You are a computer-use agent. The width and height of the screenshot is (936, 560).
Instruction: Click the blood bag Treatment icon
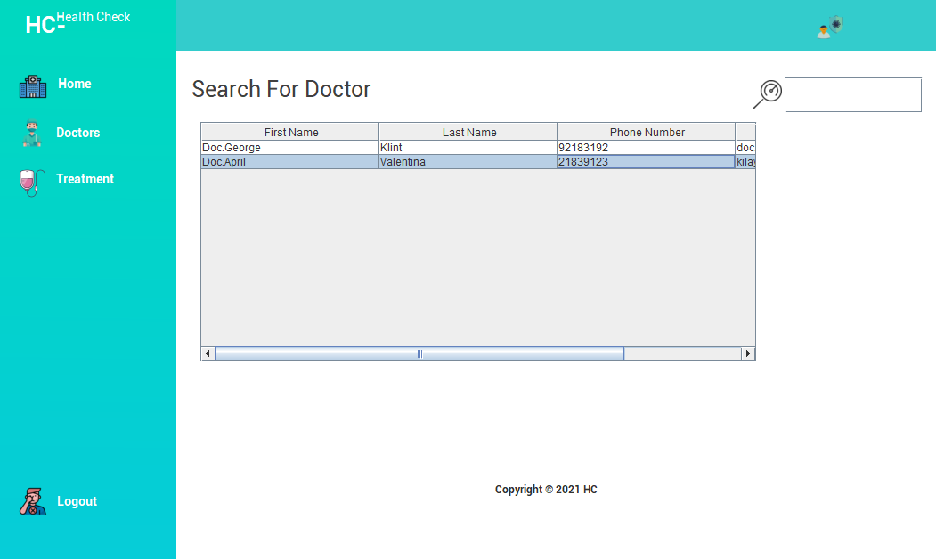click(33, 183)
